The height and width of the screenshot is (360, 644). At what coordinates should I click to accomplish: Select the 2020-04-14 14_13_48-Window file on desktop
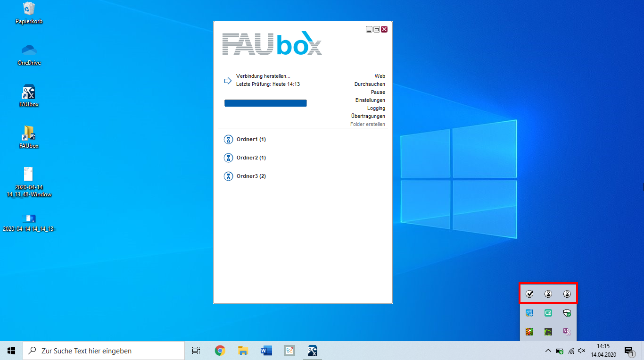pos(29,182)
